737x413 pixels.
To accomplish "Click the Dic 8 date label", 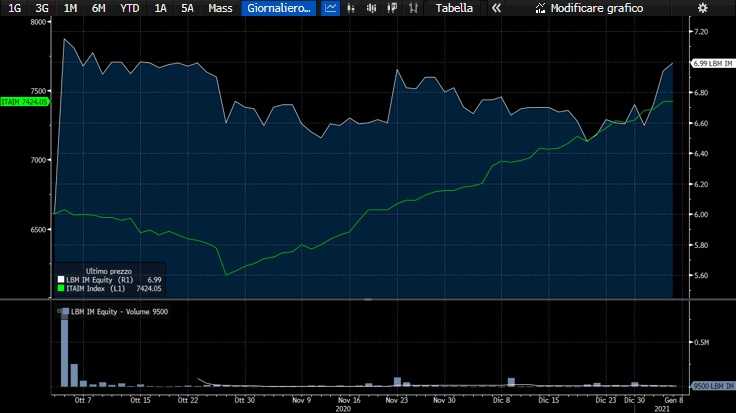I will pos(502,400).
